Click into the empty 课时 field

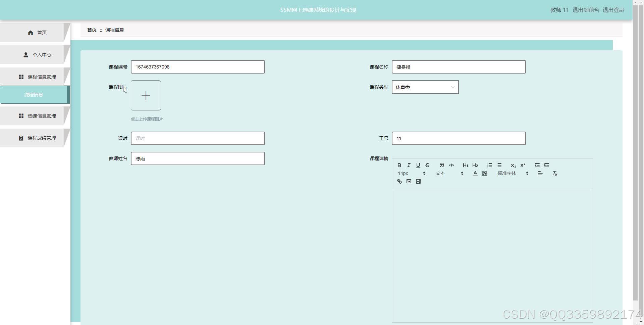[198, 138]
